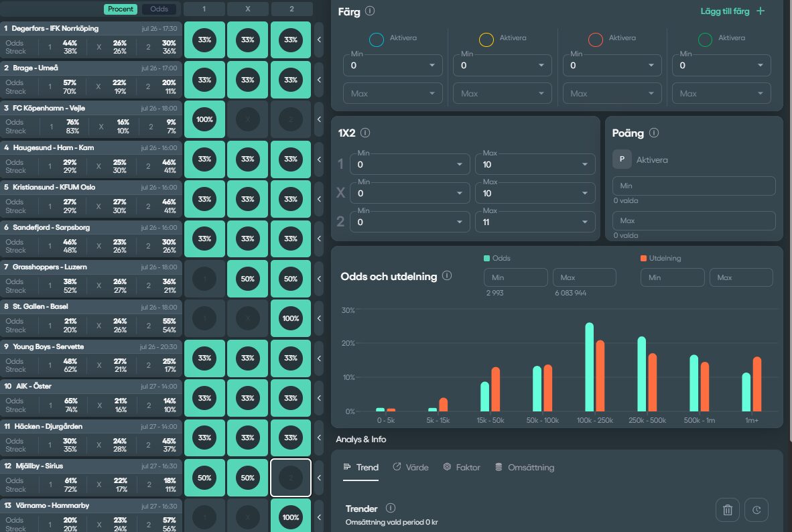Click the clock history icon in Trender
Screen dimensions: 792x532
756,510
